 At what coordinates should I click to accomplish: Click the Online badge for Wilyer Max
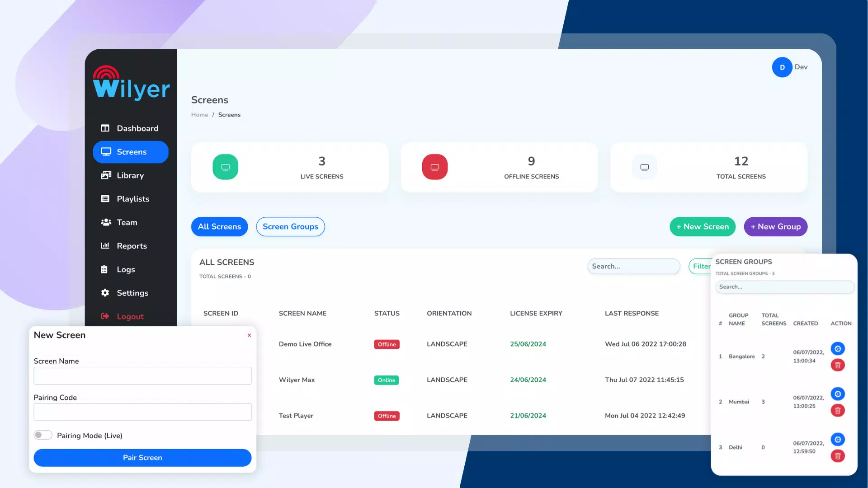click(387, 380)
